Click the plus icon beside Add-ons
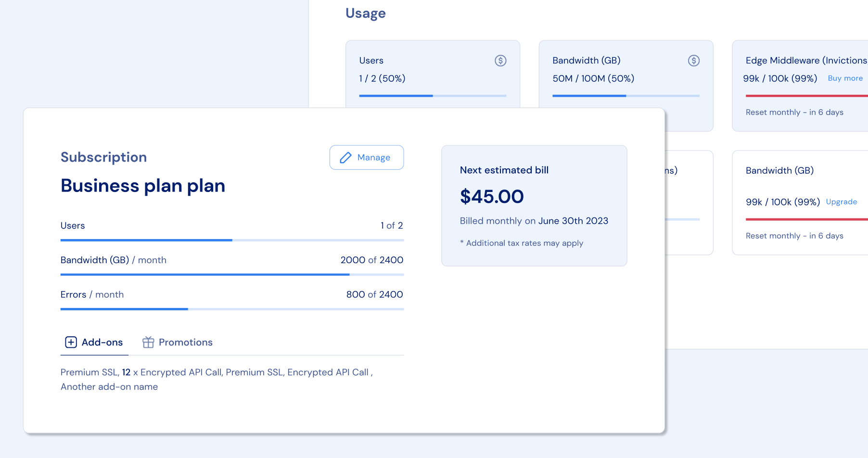 (x=71, y=342)
